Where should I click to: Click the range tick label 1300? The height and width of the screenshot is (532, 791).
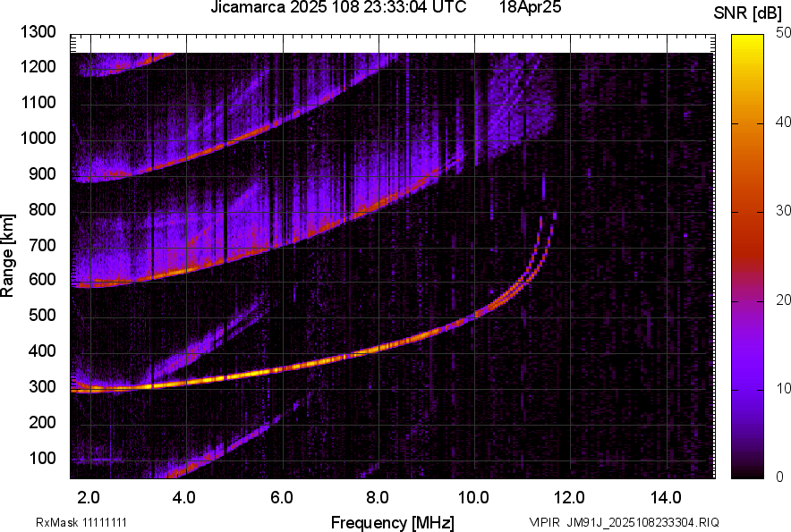point(38,32)
